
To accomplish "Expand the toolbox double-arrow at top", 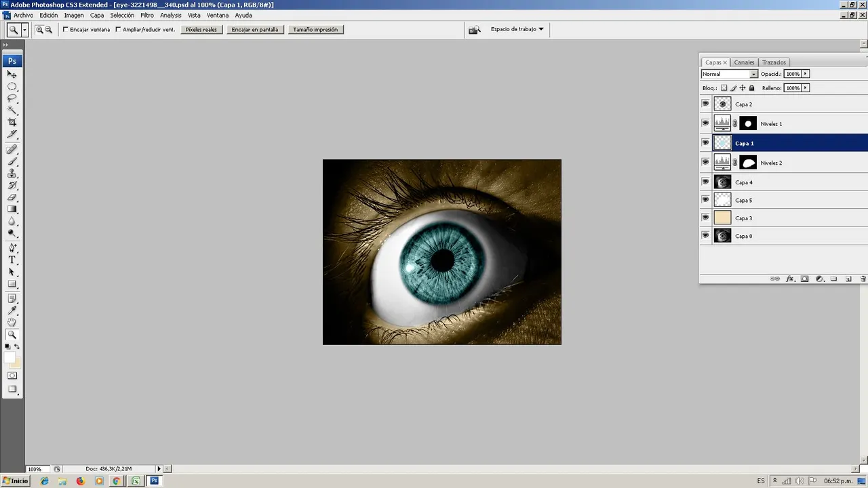I will click(x=5, y=45).
